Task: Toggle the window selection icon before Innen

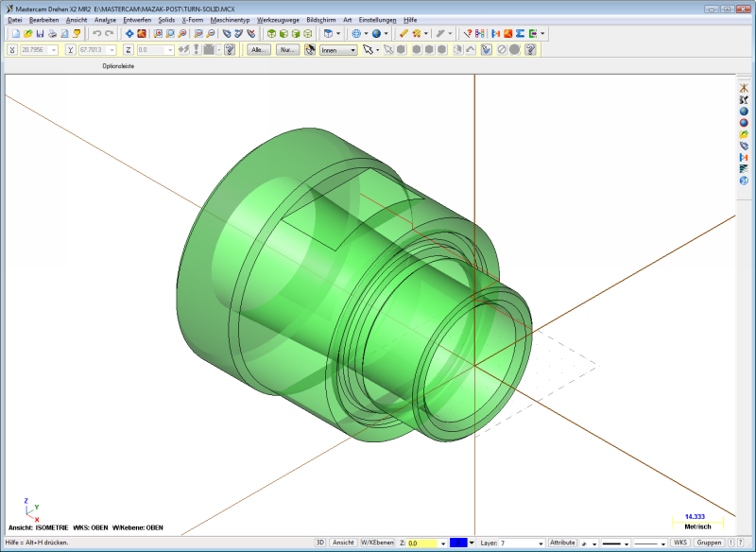Action: pyautogui.click(x=310, y=50)
